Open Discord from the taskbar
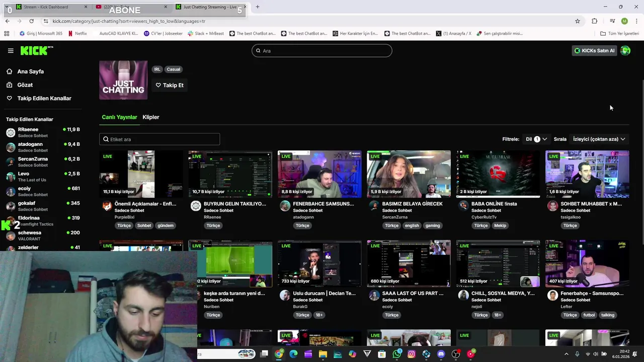This screenshot has width=644, height=362. click(x=441, y=354)
